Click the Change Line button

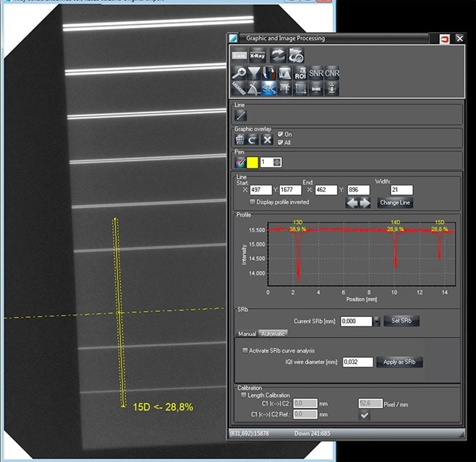click(x=395, y=203)
